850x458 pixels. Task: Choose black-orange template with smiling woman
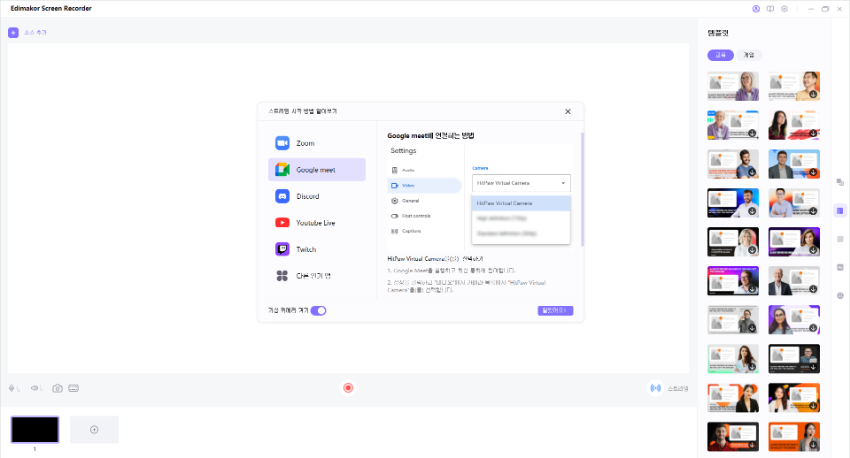pyautogui.click(x=794, y=398)
